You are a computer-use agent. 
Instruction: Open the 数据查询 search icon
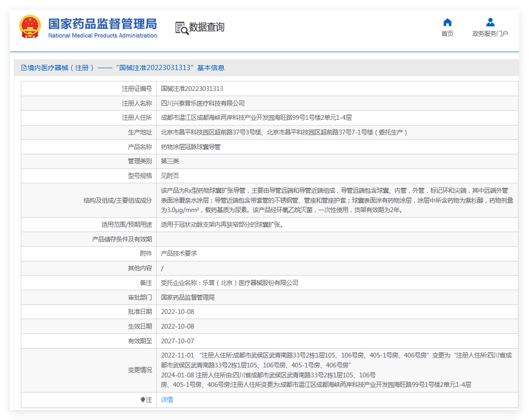pos(182,28)
